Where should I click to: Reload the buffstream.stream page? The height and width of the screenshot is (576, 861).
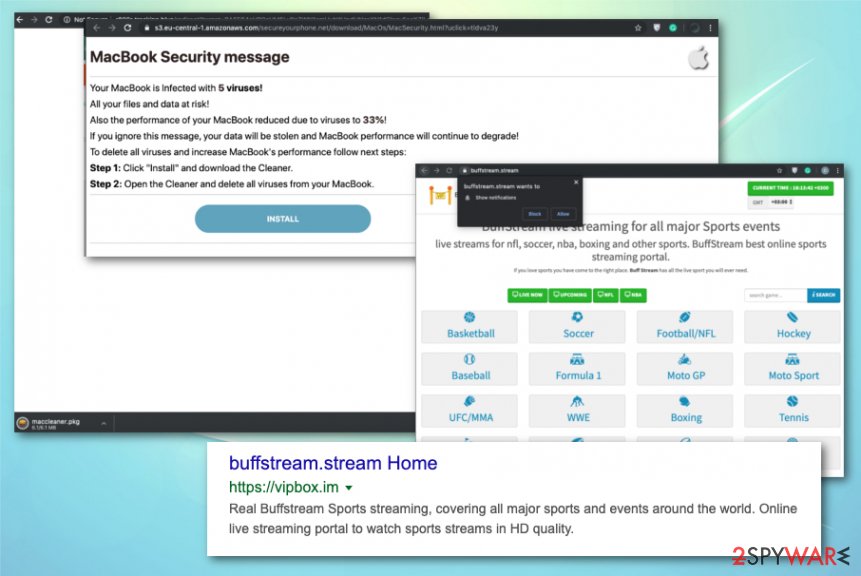449,171
